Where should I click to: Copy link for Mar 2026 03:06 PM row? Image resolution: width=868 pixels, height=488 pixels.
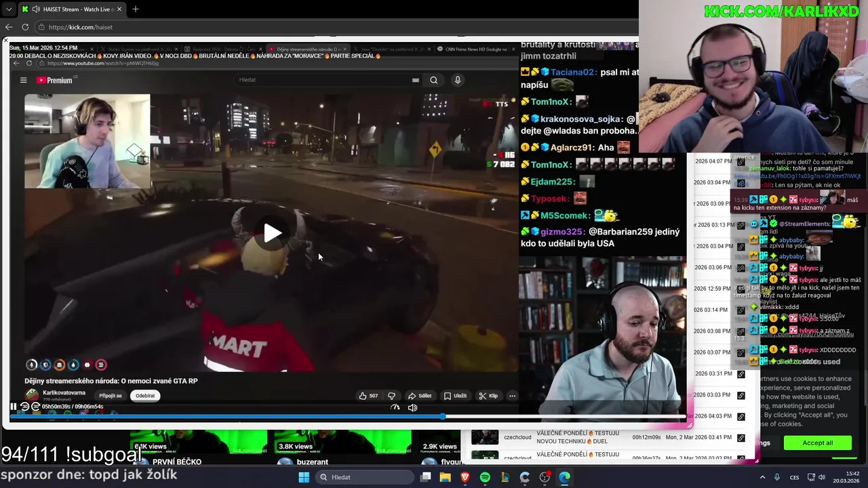[741, 268]
